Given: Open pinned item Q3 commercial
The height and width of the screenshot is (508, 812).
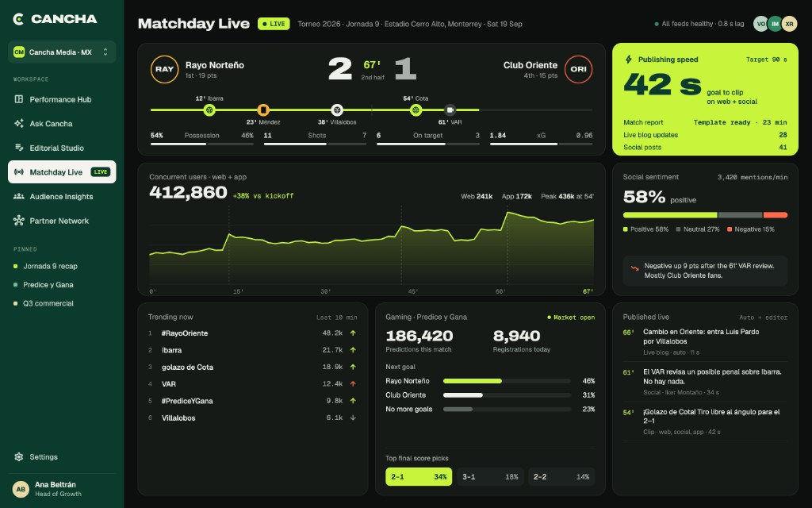Looking at the screenshot, I should point(62,303).
